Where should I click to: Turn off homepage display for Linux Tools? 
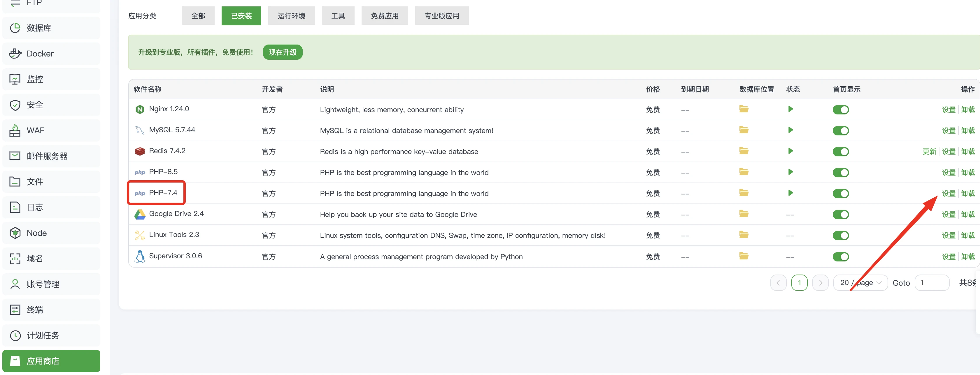[840, 236]
